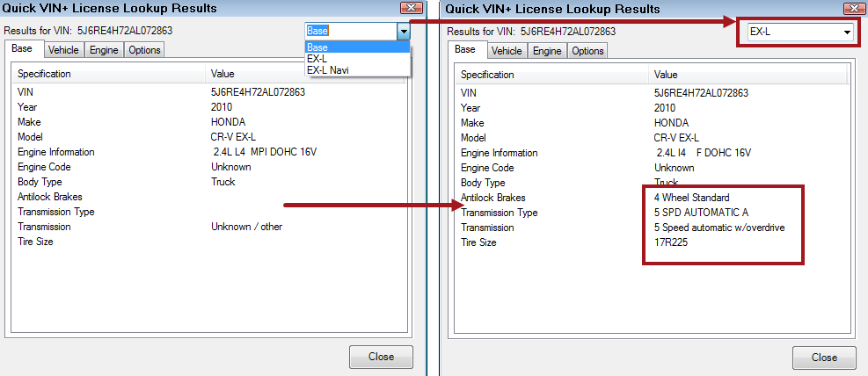
Task: Choose EX-L in the open dropdown list
Action: click(317, 59)
